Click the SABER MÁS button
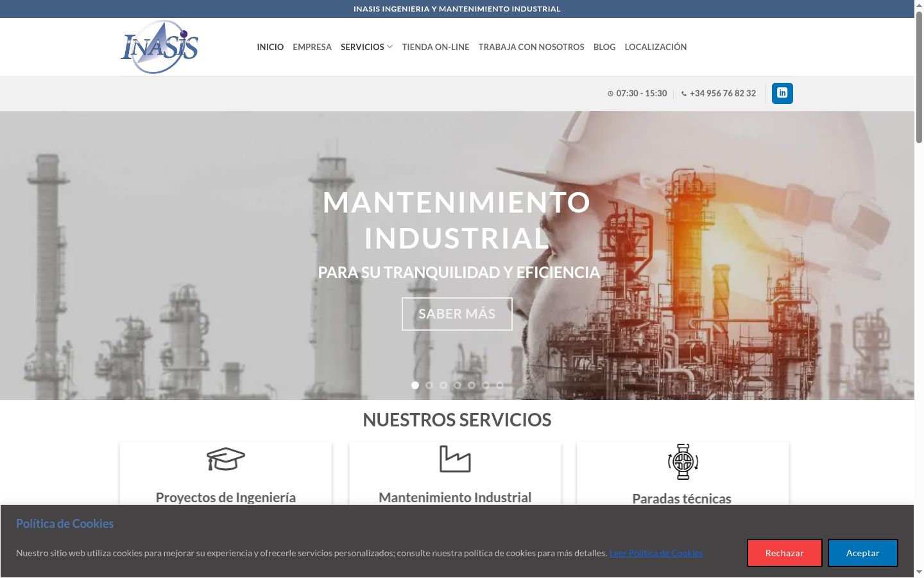 coord(457,314)
